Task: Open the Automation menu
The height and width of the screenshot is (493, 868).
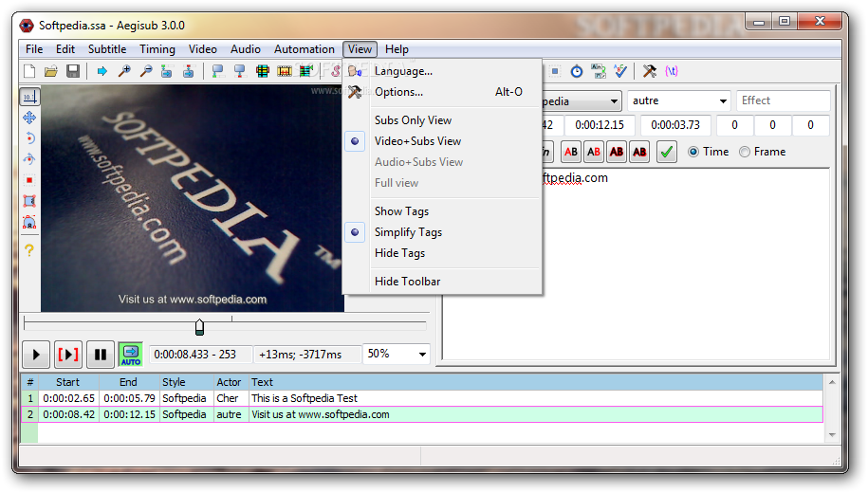Action: pos(304,49)
